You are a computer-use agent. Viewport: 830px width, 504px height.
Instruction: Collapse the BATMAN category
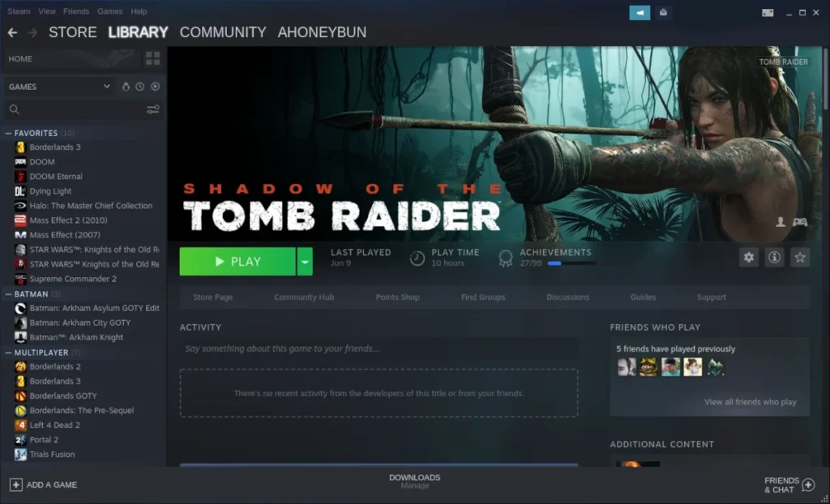8,294
